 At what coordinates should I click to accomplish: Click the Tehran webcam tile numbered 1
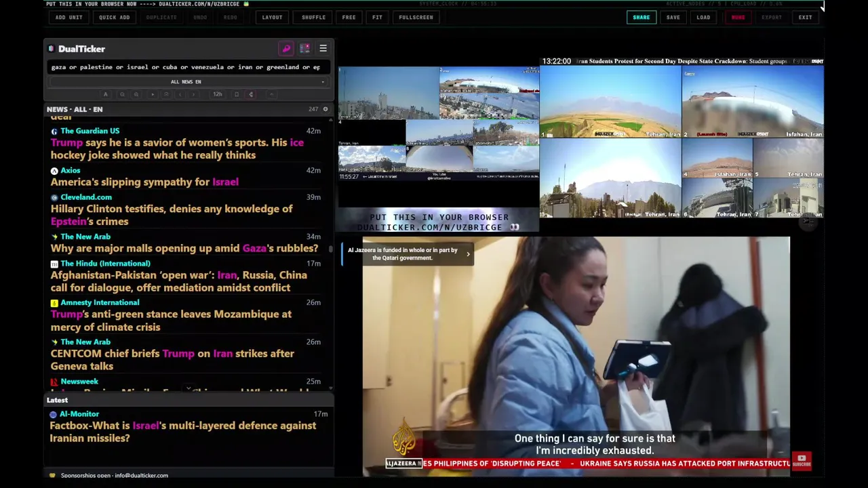610,102
